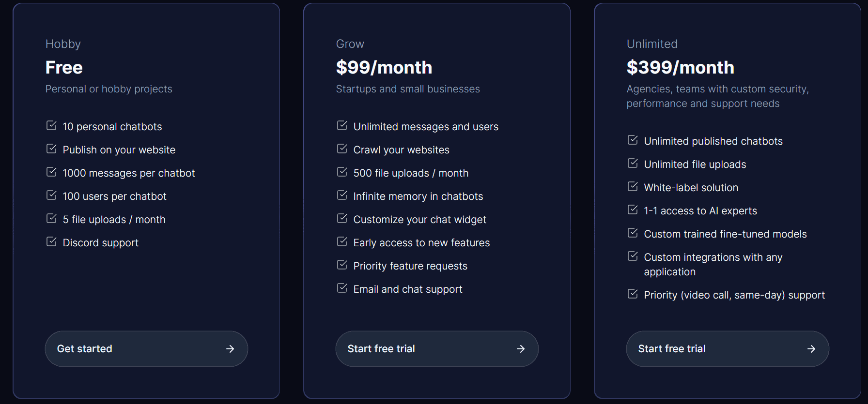Click the arrow icon on Grow's Start free trial

(x=521, y=348)
